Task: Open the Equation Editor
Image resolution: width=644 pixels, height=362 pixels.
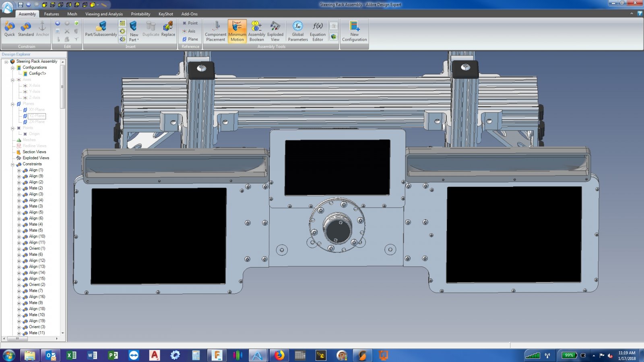Action: coord(318,31)
